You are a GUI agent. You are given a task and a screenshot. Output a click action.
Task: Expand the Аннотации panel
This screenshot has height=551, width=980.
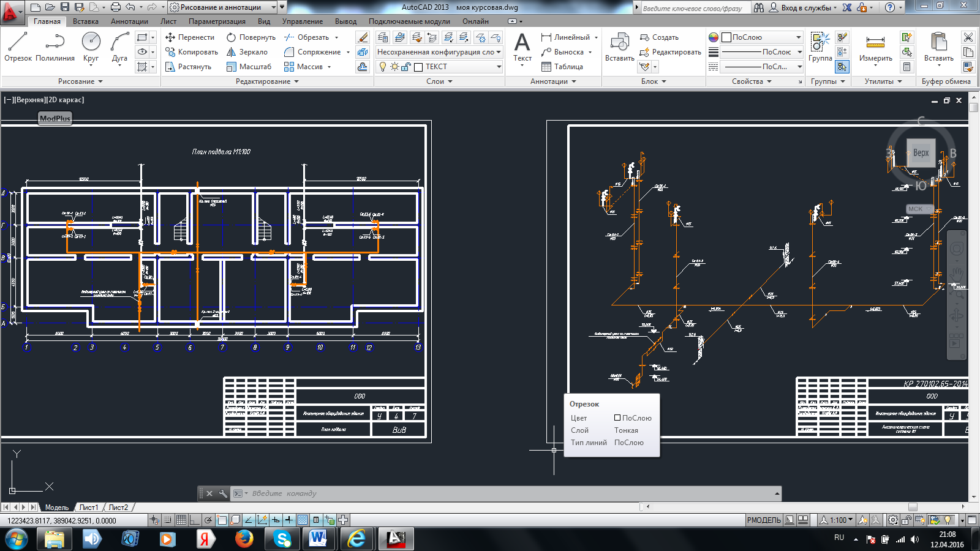click(x=553, y=81)
